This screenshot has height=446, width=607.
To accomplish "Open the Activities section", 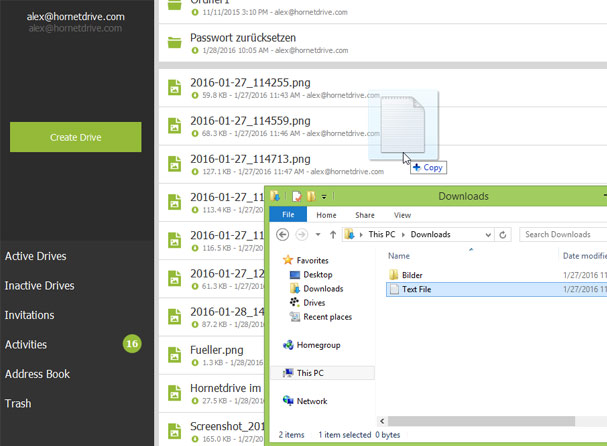I will click(x=26, y=344).
